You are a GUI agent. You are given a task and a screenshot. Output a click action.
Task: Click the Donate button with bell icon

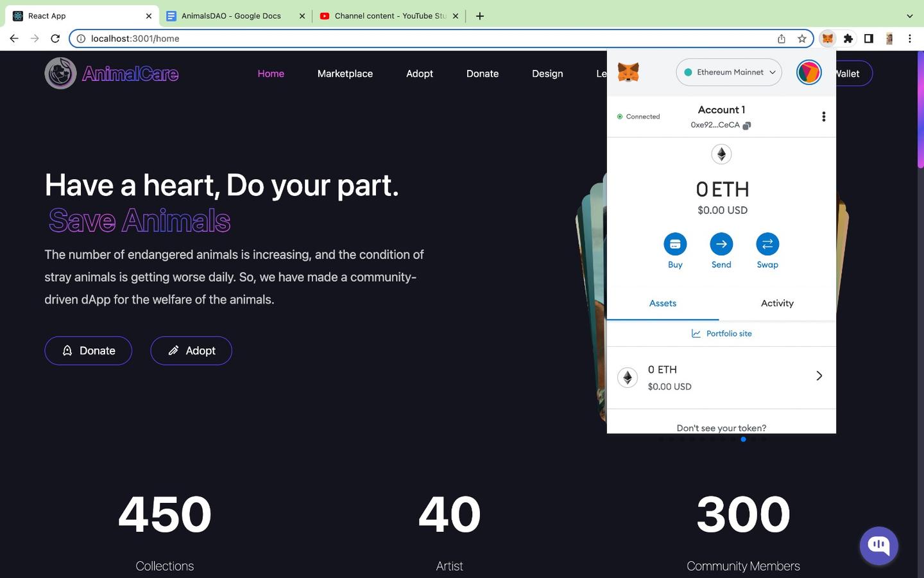click(x=89, y=351)
